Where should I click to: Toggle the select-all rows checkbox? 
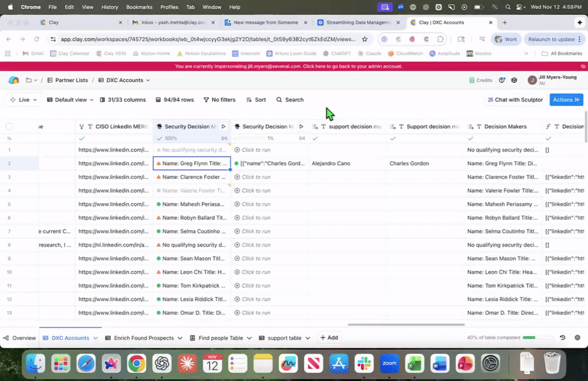pos(9,126)
